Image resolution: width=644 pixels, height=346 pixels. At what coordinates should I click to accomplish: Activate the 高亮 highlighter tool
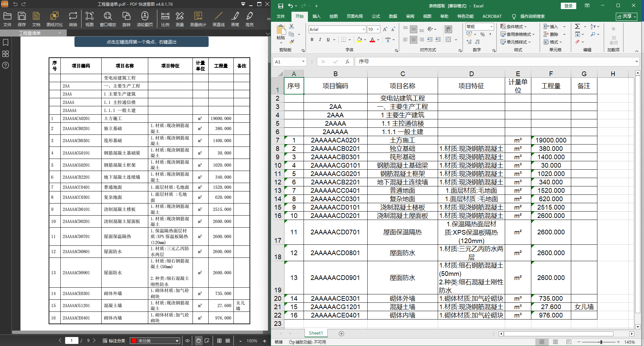(x=249, y=19)
